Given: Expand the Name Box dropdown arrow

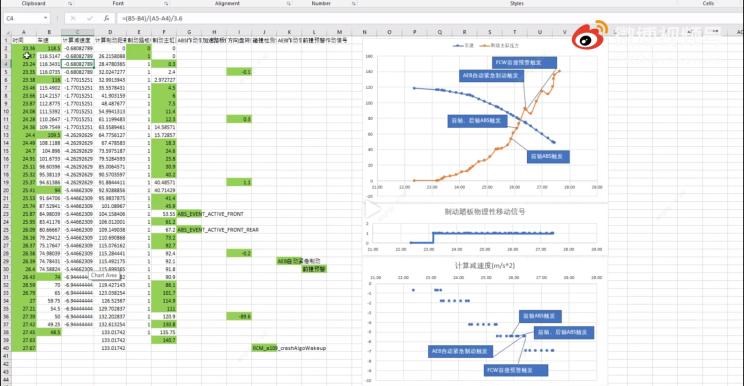Looking at the screenshot, I should coord(46,18).
